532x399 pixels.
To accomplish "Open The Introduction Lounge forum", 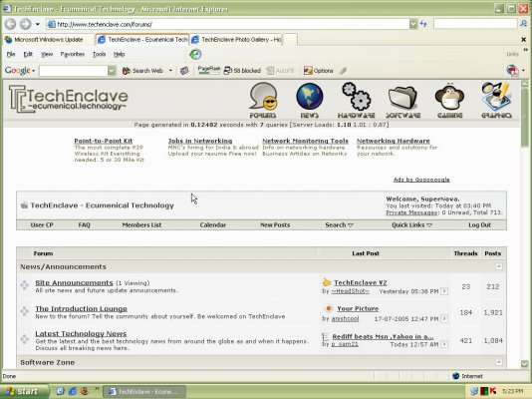I will pyautogui.click(x=81, y=308).
